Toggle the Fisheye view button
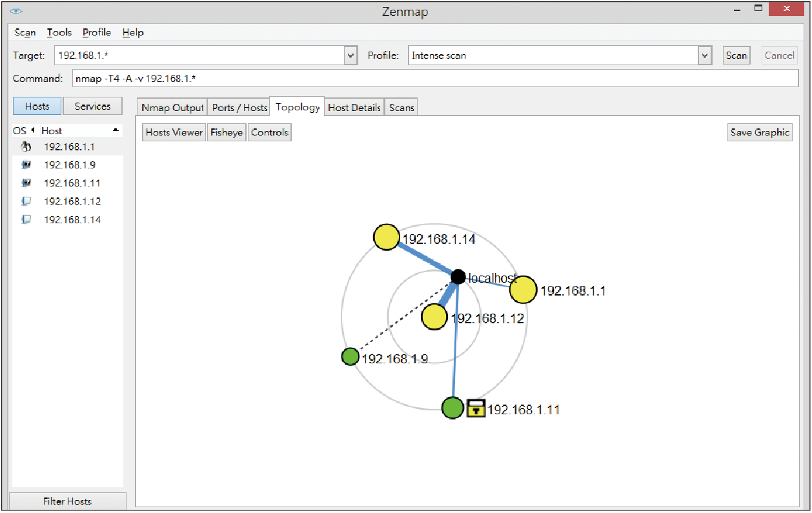 click(227, 132)
